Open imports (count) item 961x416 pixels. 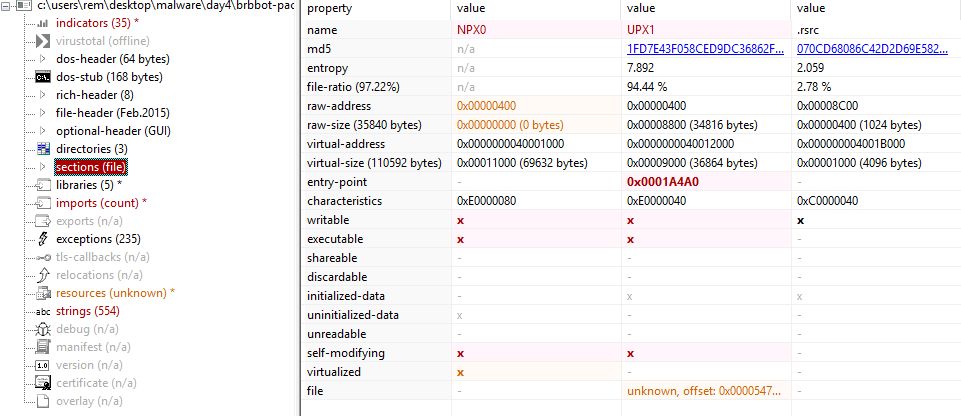102,203
